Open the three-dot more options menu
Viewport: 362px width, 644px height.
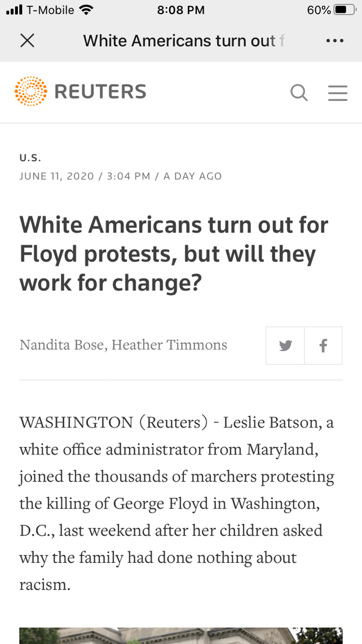click(334, 41)
